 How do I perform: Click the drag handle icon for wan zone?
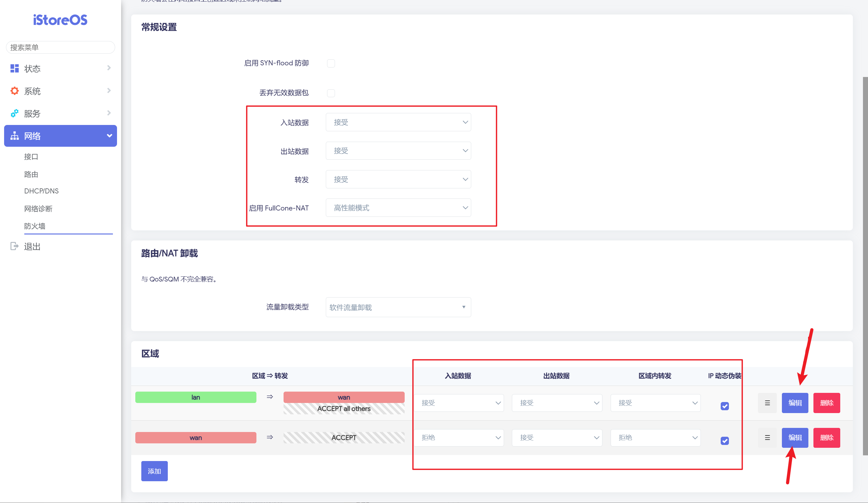767,438
